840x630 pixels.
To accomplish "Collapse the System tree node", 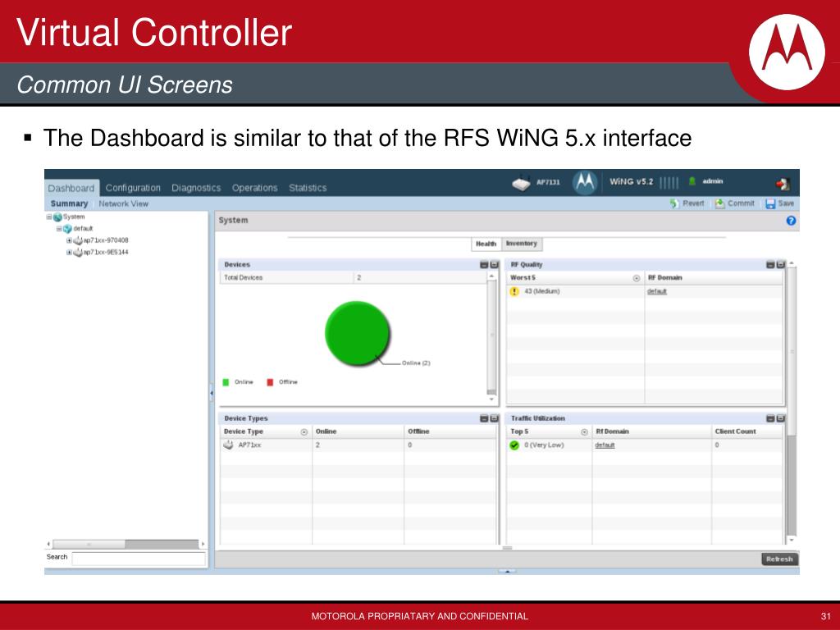I will pyautogui.click(x=48, y=217).
